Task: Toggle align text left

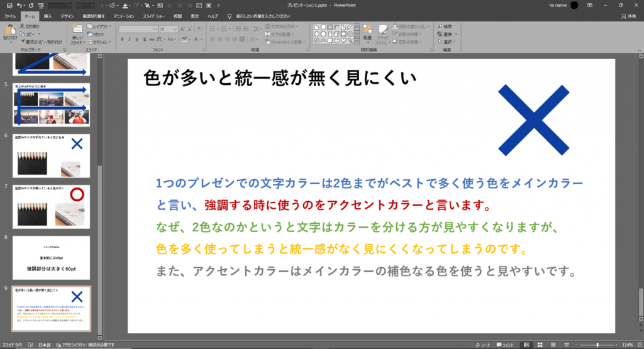Action: tap(213, 40)
